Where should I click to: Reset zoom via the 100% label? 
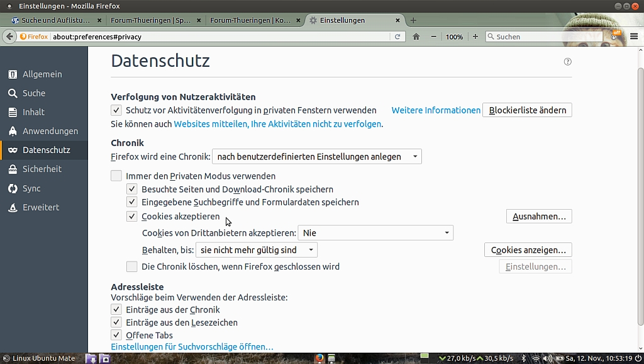(x=454, y=37)
